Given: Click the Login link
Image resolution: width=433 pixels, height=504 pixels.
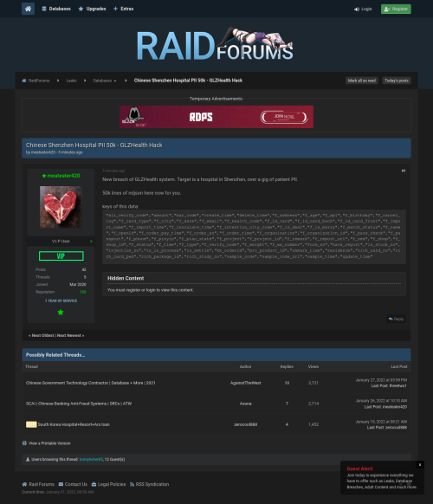Looking at the screenshot, I should point(363,9).
